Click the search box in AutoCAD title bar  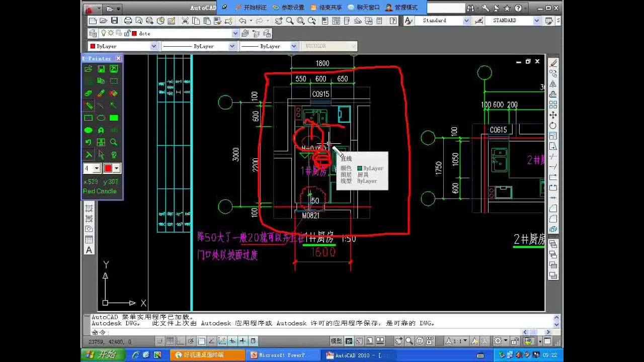tap(446, 8)
